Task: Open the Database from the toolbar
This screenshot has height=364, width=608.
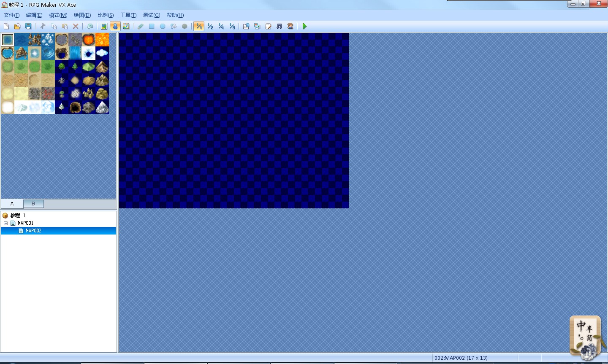Action: pos(246,26)
